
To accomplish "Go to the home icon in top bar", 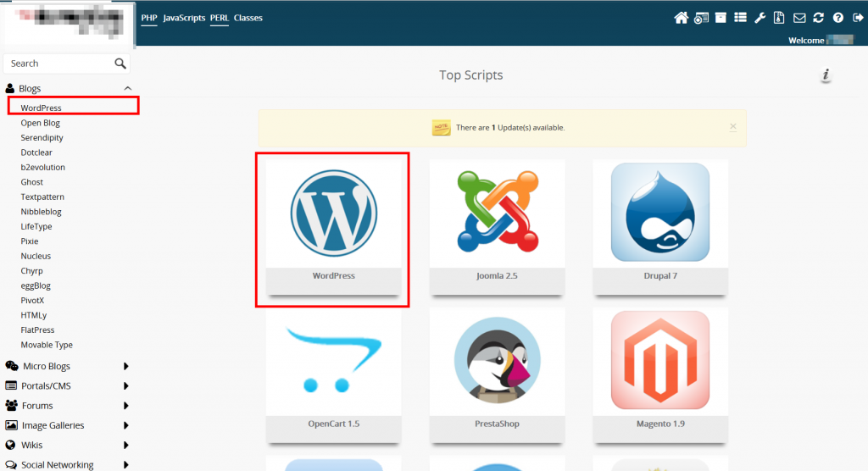I will (681, 19).
